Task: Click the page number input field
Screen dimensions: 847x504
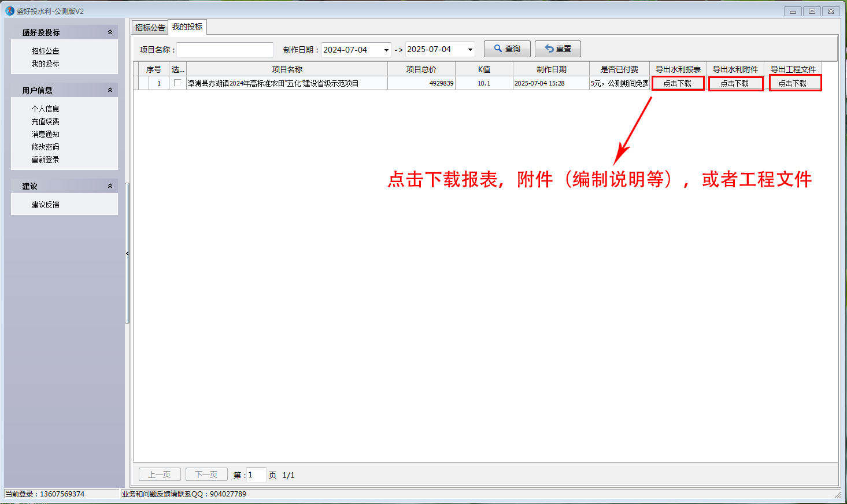Action: [x=256, y=475]
